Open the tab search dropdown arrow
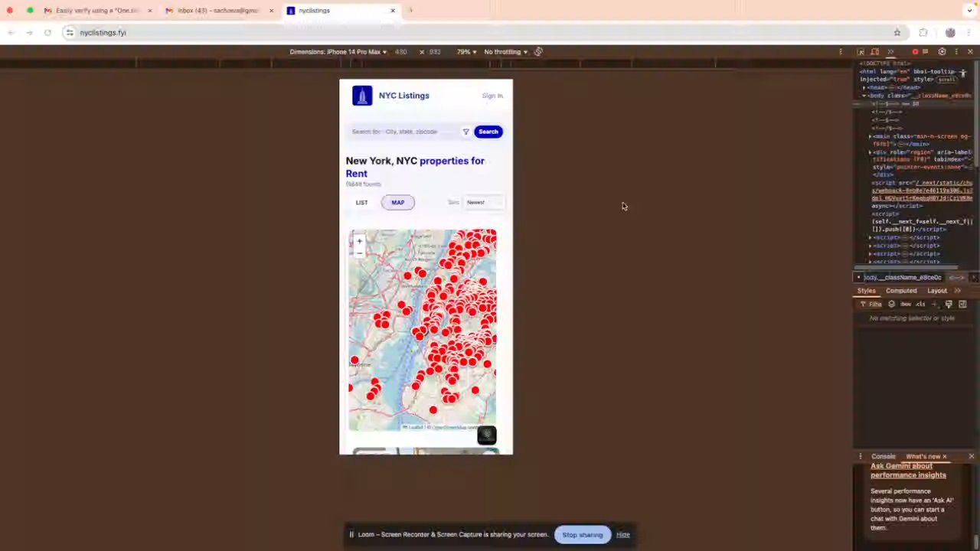Viewport: 980px width, 551px height. (x=970, y=11)
